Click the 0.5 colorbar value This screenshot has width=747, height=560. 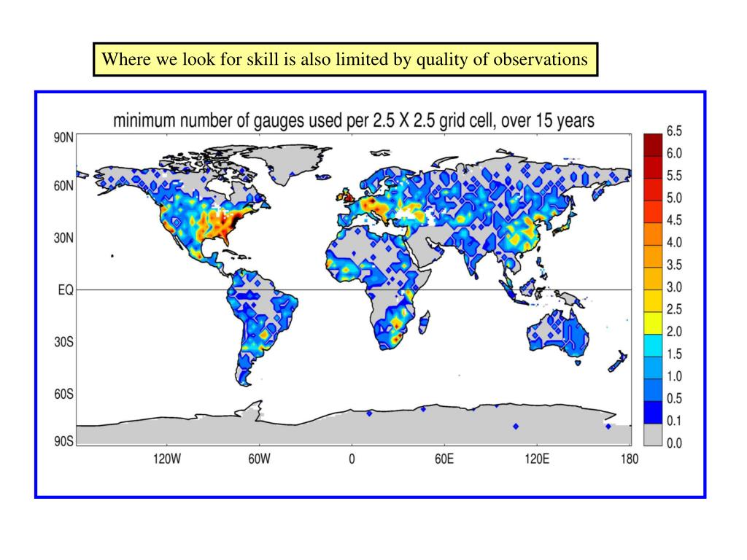coord(674,399)
